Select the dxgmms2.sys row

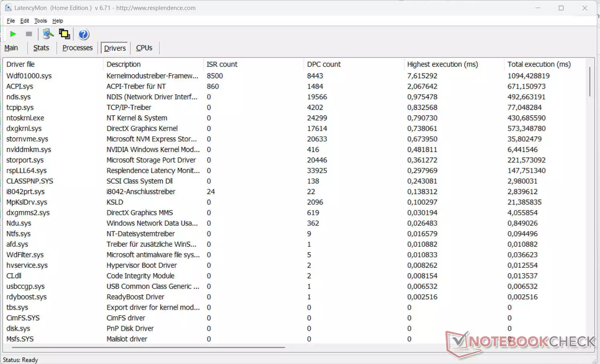295,212
